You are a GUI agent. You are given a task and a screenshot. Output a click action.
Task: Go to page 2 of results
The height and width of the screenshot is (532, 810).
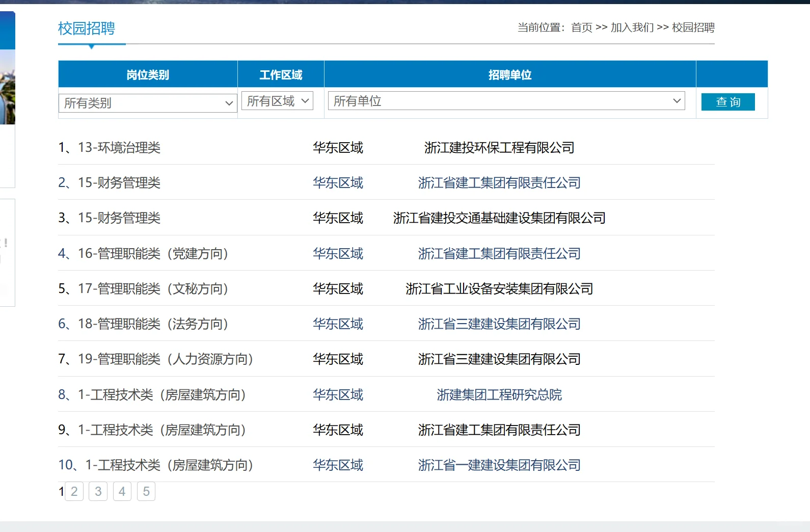click(x=74, y=491)
